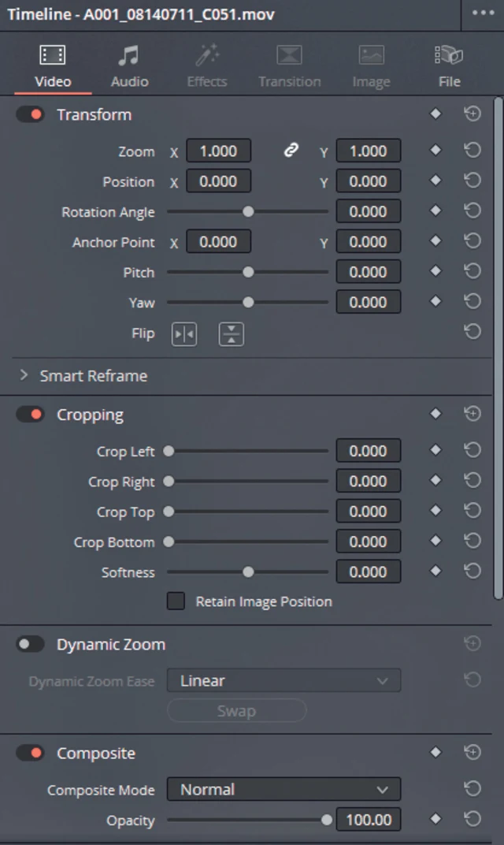Reset the Crop Bottom value

click(x=472, y=542)
